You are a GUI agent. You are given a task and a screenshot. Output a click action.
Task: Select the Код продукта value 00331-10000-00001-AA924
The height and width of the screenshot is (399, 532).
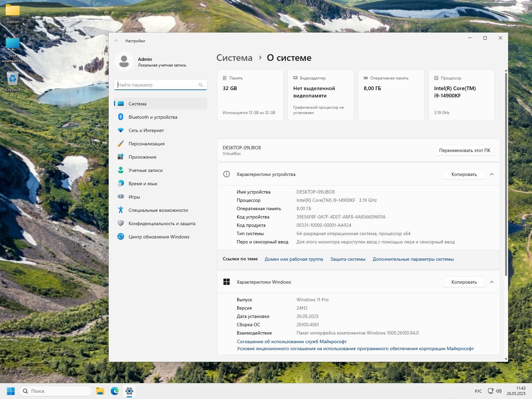324,225
